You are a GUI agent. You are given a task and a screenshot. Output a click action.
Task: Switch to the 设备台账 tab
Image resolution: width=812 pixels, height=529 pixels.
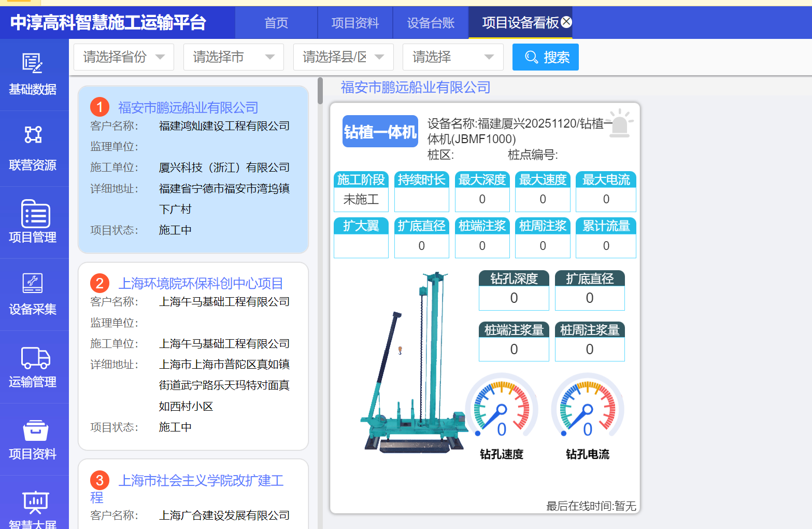tap(431, 23)
